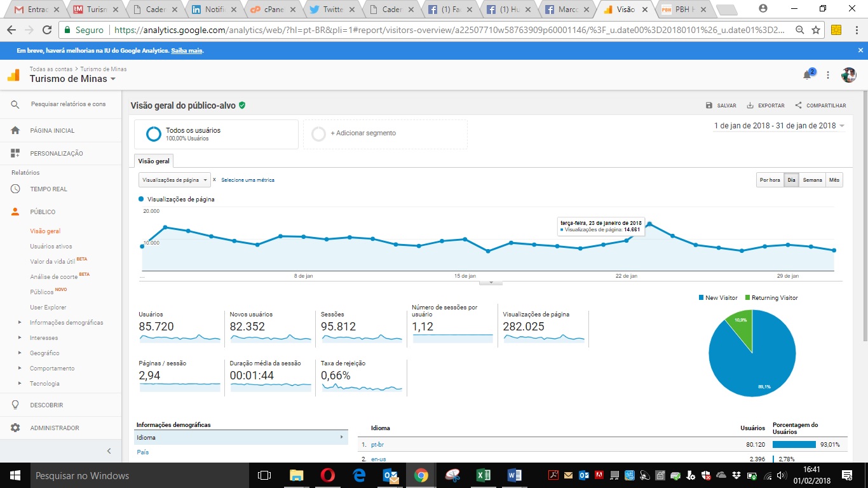Open Personalização dashboard icon
The width and height of the screenshot is (868, 488).
[x=15, y=153]
